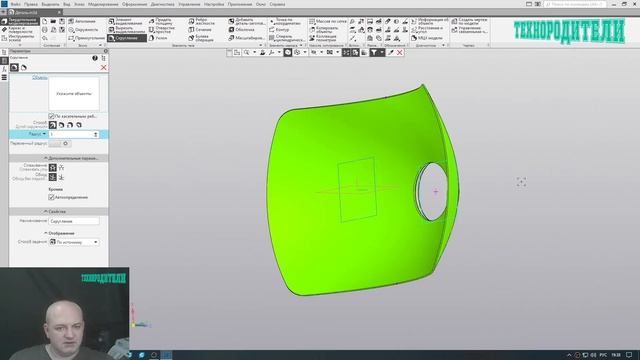
Task: Create a new document with the blank-page icon
Action: (x=44, y=21)
